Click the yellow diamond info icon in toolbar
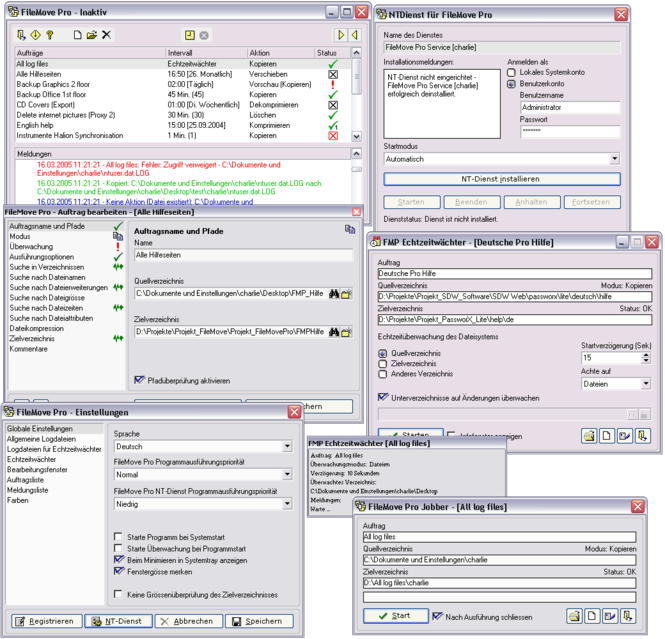Screen dimensions: 665x639 (35, 35)
